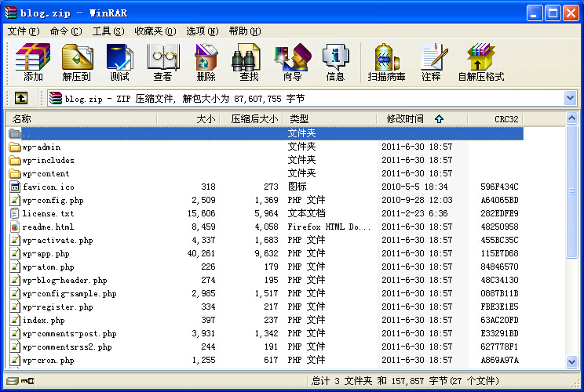Click the 测试 (Test) toolbar icon
584x392 pixels.
tap(119, 62)
